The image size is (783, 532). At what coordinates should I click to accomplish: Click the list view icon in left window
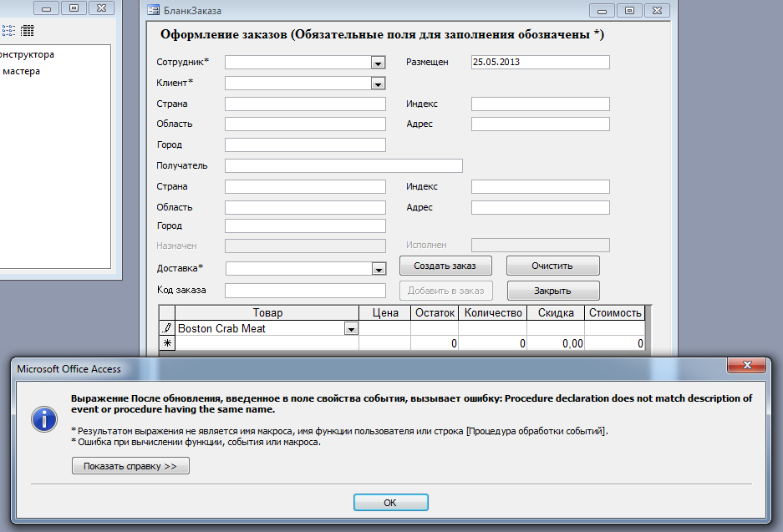(8, 31)
